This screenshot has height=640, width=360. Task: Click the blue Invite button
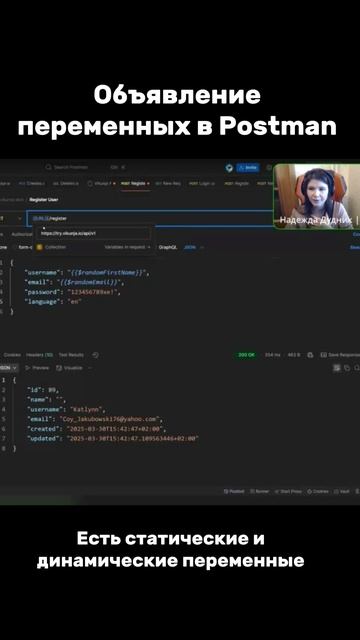(248, 167)
